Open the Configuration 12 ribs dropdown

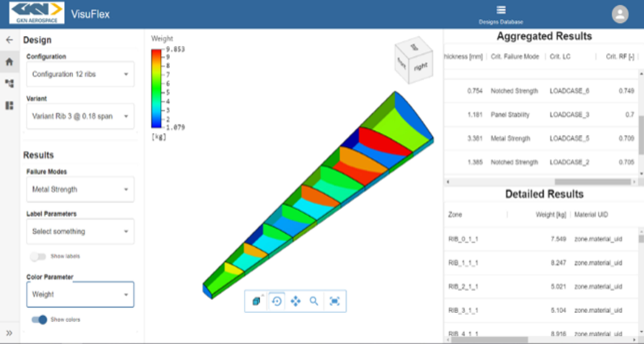tap(80, 74)
